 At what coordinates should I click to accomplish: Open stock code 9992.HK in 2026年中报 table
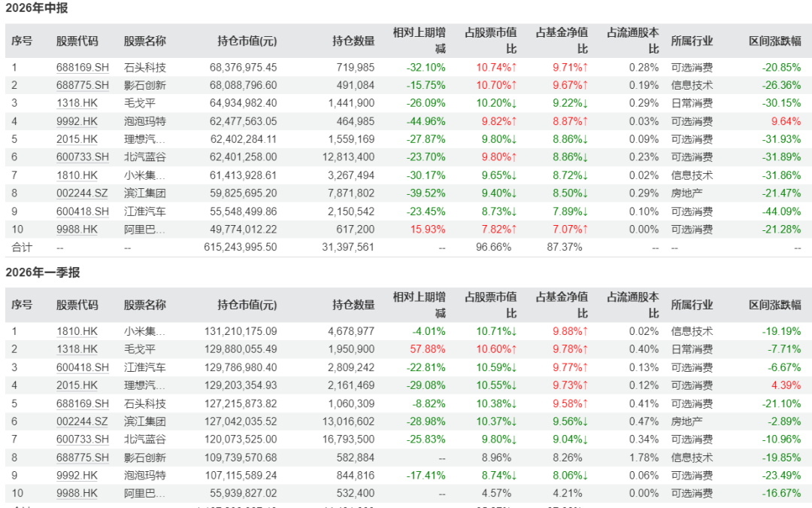[x=77, y=121]
